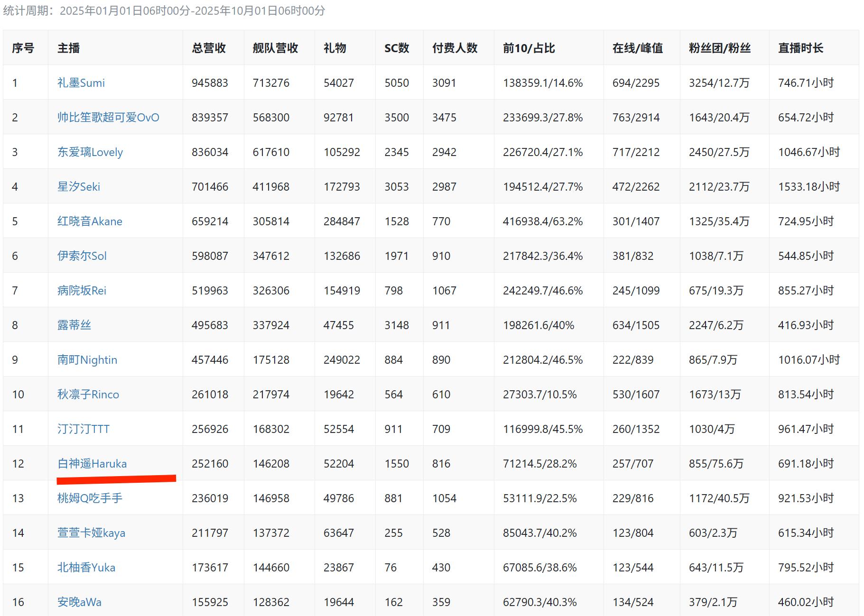This screenshot has width=864, height=616.
Task: Open underlined 白神遥Haruka link
Action: pos(92,464)
